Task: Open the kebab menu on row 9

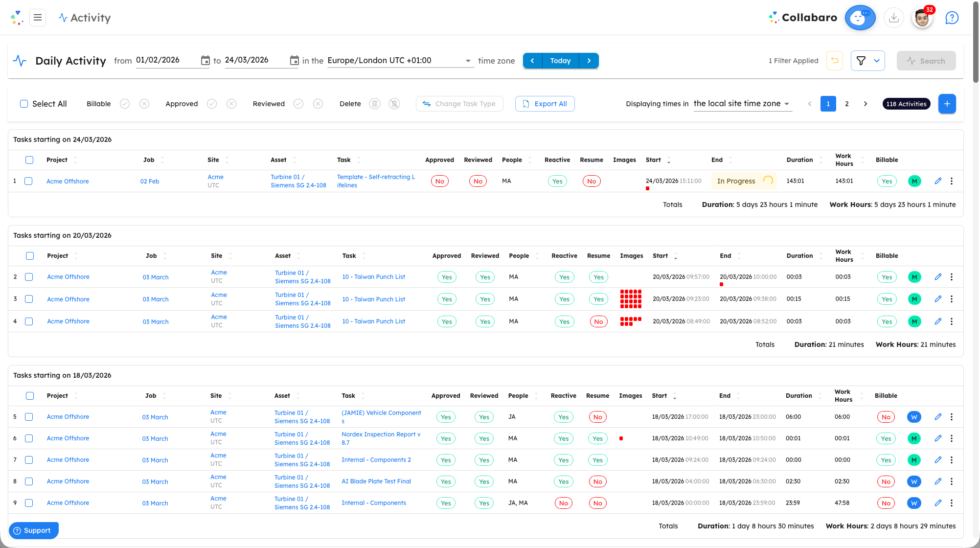Action: click(x=952, y=503)
